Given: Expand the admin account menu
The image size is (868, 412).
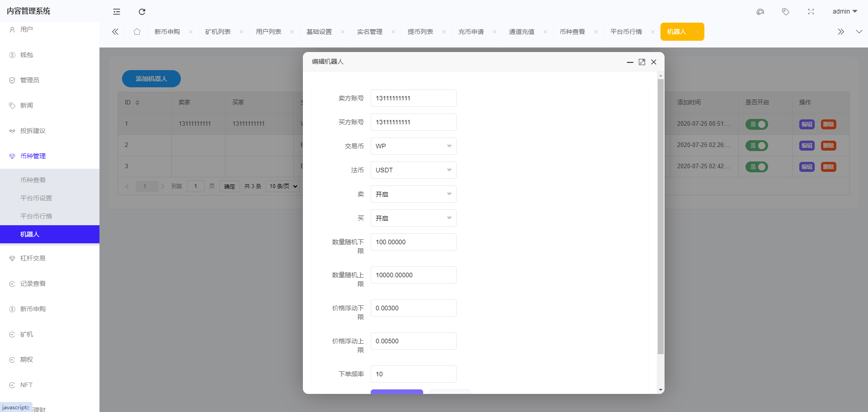Looking at the screenshot, I should point(844,11).
